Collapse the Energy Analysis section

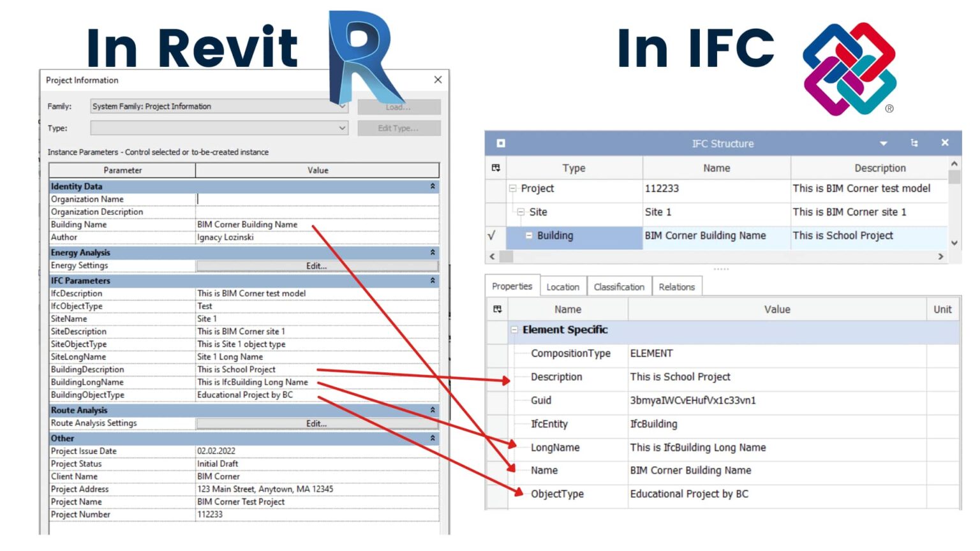click(433, 253)
